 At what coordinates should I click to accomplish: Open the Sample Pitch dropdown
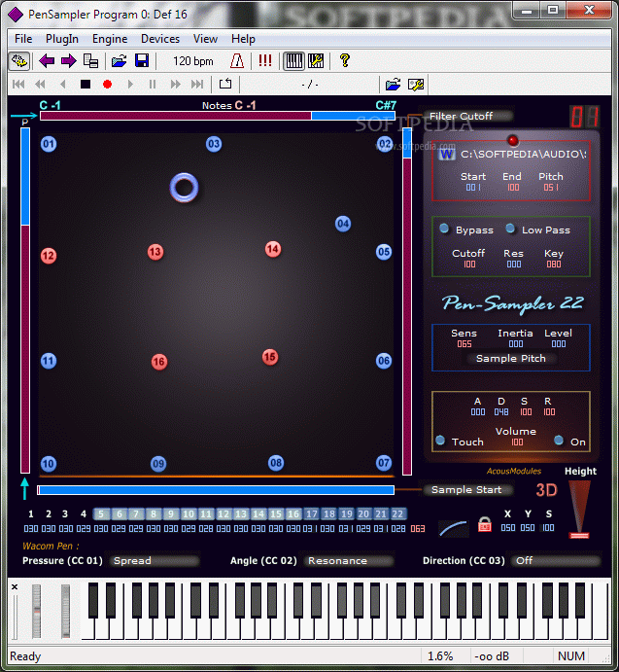coord(511,359)
